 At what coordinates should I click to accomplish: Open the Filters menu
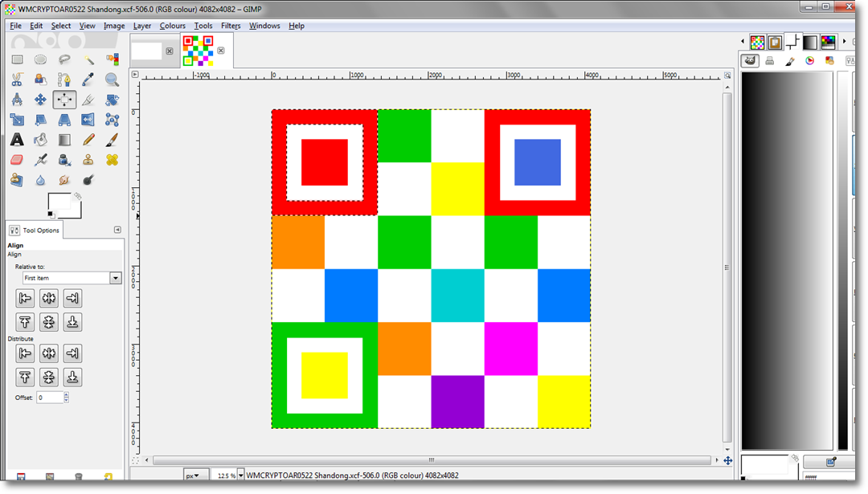pos(231,26)
